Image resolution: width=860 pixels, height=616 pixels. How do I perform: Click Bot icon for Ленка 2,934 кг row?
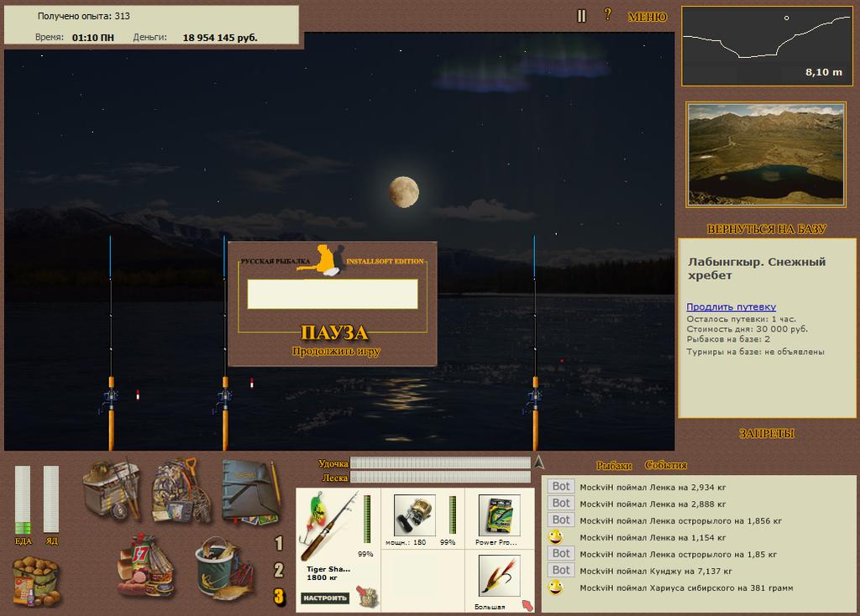point(560,486)
